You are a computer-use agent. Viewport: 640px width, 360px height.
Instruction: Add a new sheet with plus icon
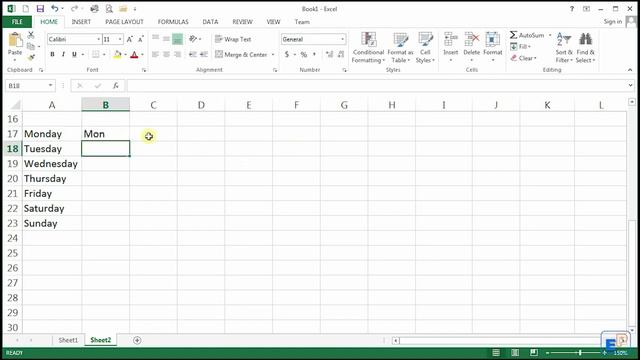coord(137,340)
